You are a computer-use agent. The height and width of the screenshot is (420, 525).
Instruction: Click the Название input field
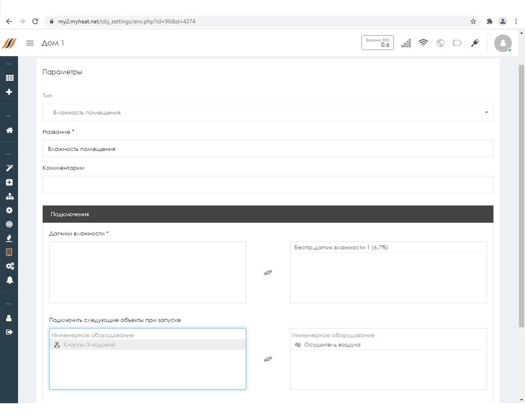[x=268, y=149]
